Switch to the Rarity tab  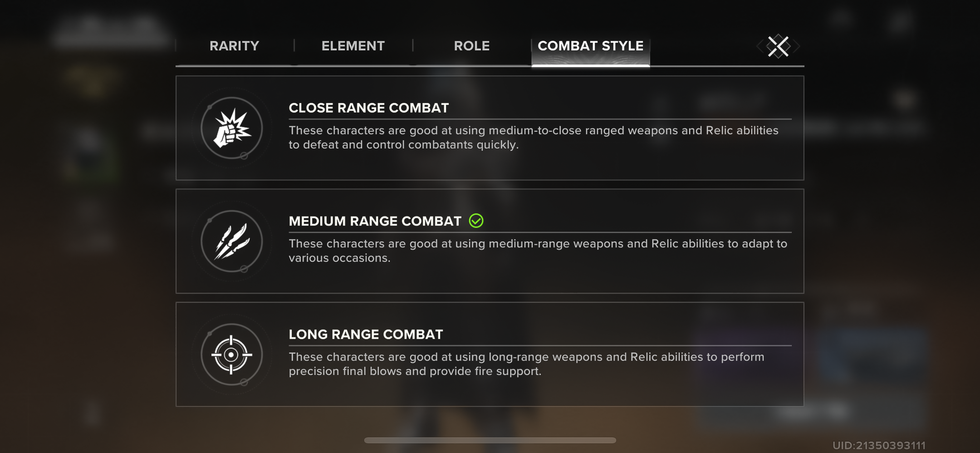tap(234, 46)
